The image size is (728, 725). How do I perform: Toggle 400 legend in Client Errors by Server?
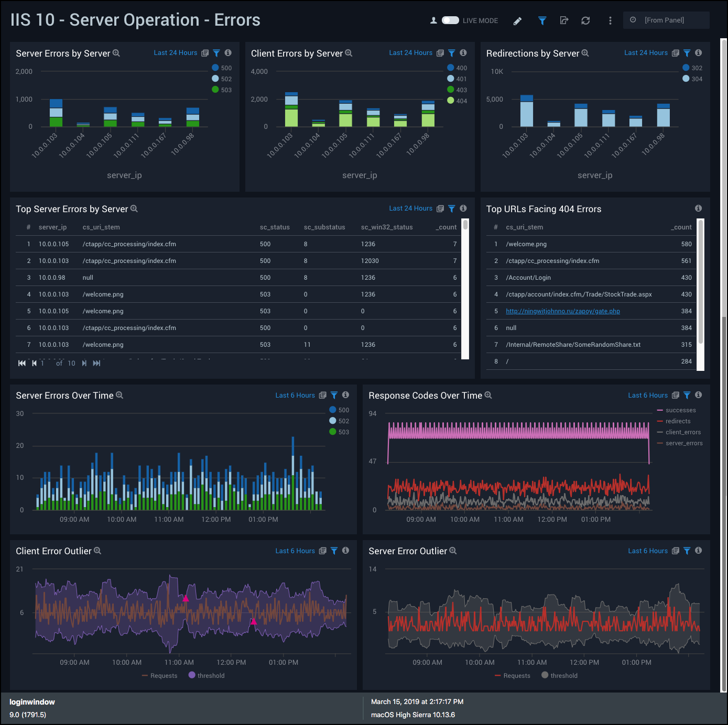click(x=457, y=68)
